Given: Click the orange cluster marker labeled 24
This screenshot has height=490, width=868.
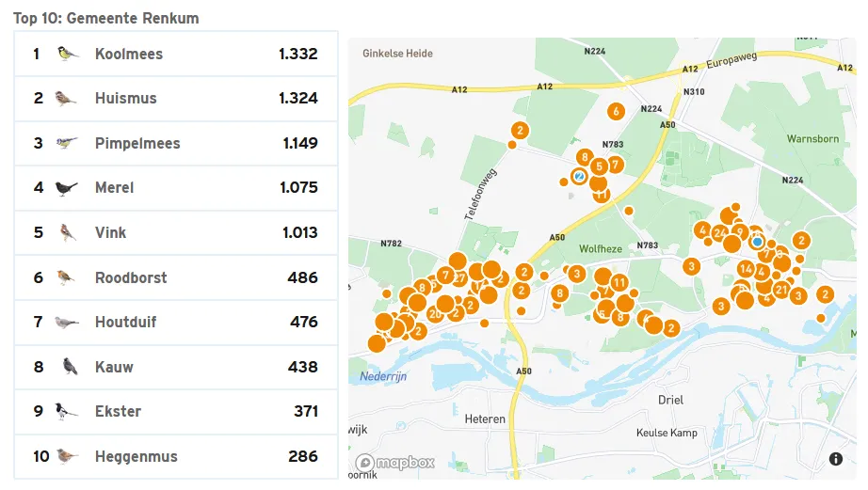Looking at the screenshot, I should pos(719,233).
